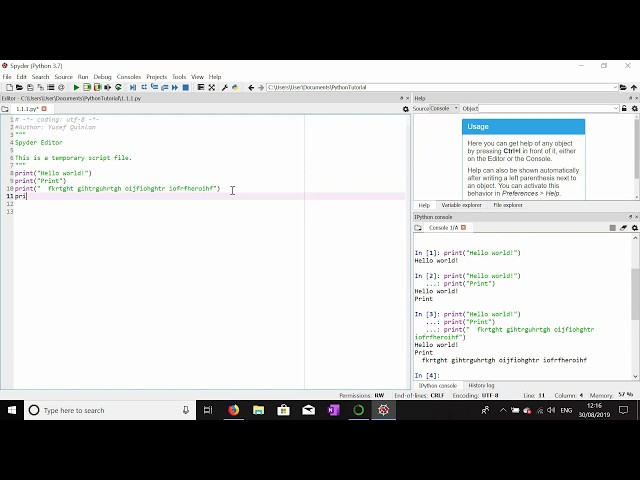Image resolution: width=640 pixels, height=480 pixels.
Task: Run the current selection or line
Action: 107,87
